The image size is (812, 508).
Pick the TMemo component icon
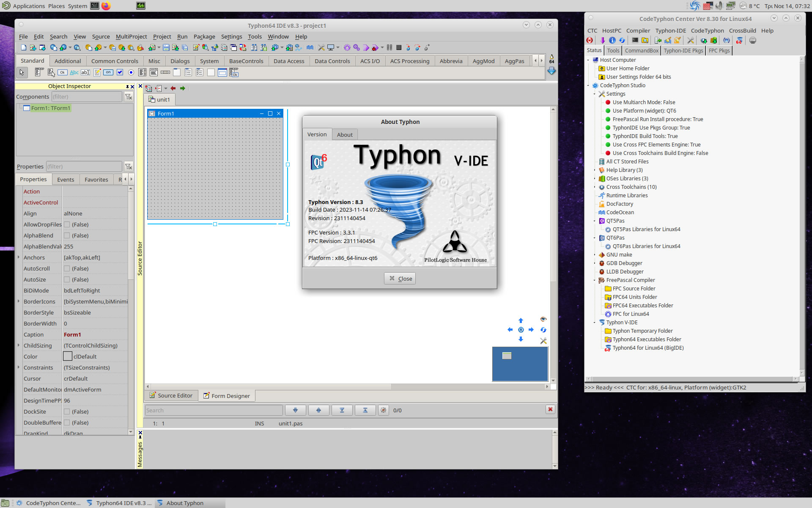pyautogui.click(x=97, y=72)
